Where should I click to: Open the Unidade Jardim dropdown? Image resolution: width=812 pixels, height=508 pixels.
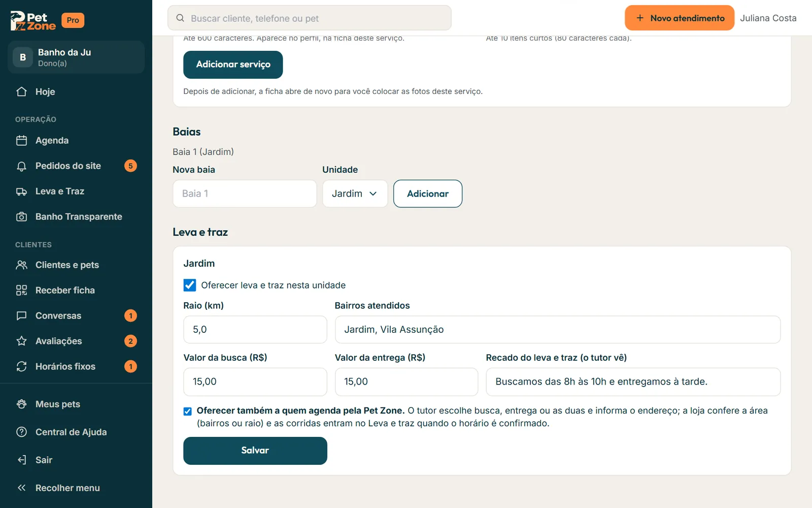pos(355,194)
